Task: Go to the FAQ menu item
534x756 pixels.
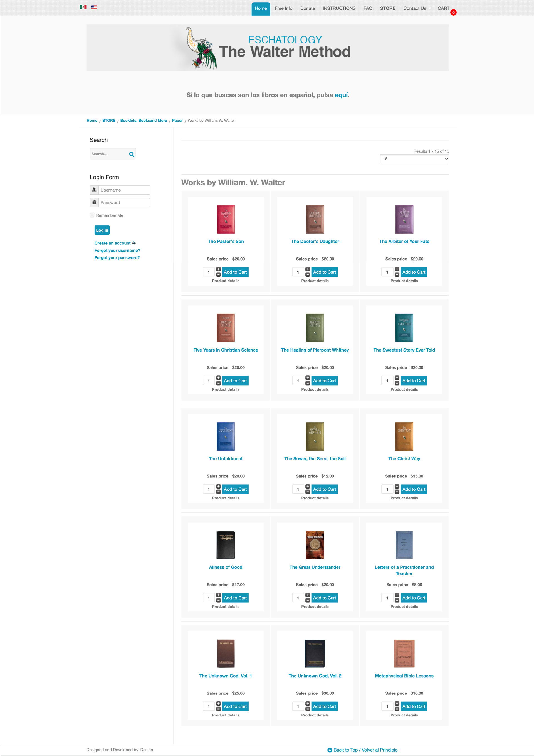Action: 367,8
